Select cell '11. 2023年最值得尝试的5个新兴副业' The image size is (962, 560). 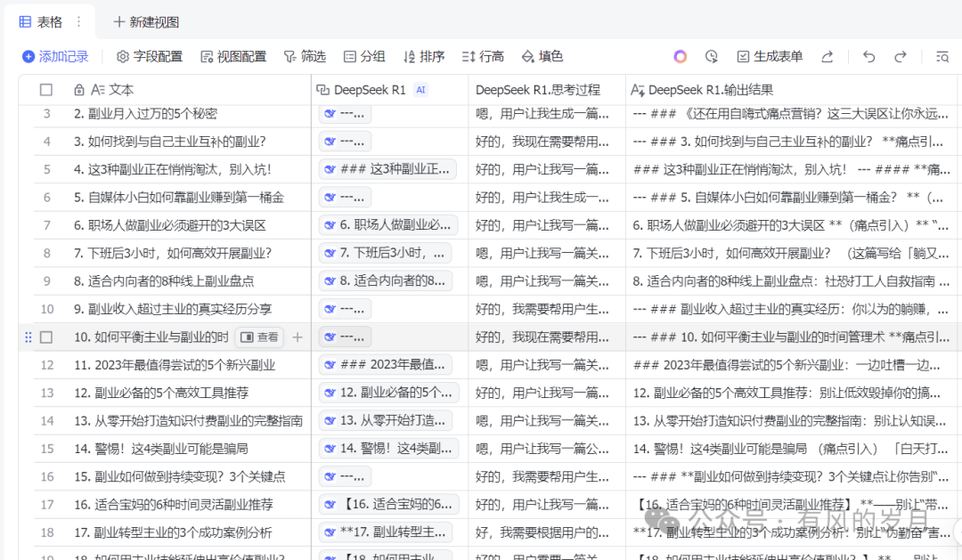(x=187, y=365)
